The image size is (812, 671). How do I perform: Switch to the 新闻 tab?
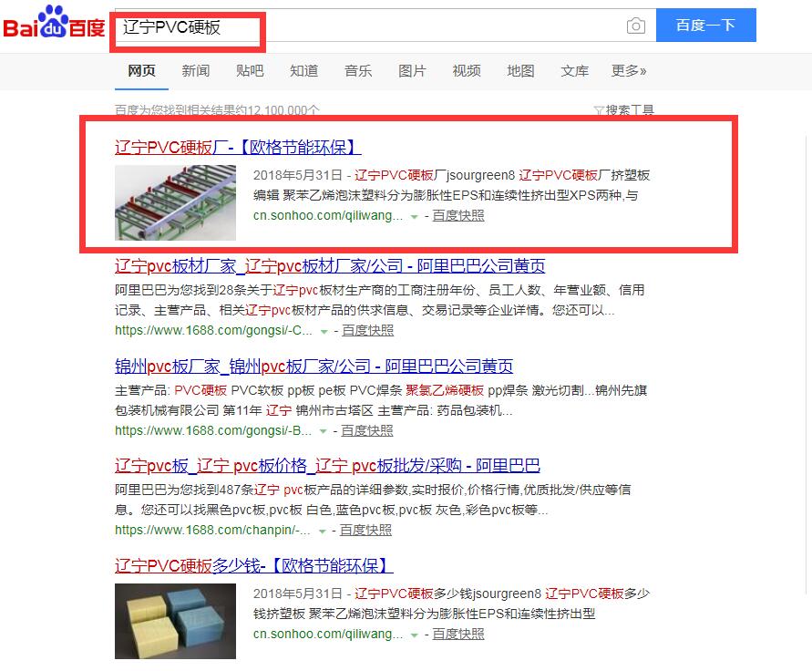(x=196, y=70)
